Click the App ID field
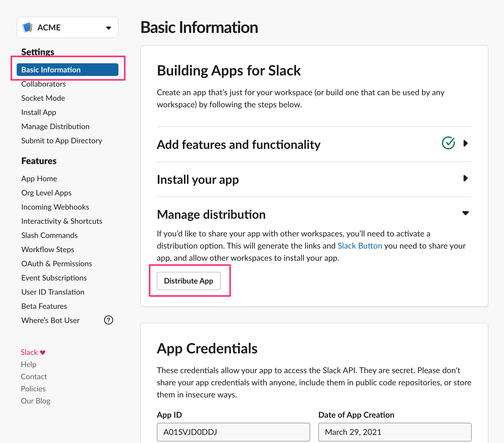The image size is (504, 443). click(x=233, y=432)
